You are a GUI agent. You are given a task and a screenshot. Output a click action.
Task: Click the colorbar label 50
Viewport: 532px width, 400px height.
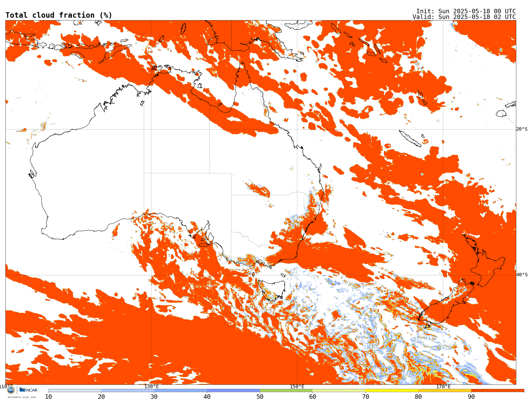point(260,397)
